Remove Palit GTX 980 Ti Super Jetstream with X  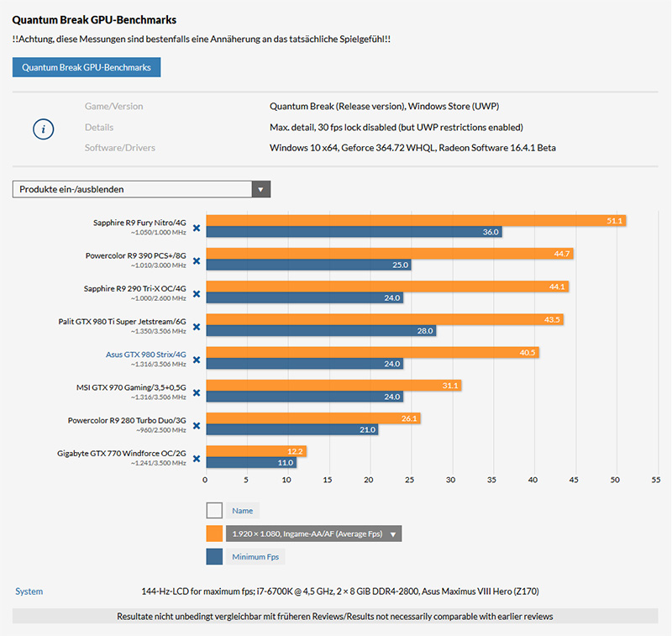(x=197, y=327)
